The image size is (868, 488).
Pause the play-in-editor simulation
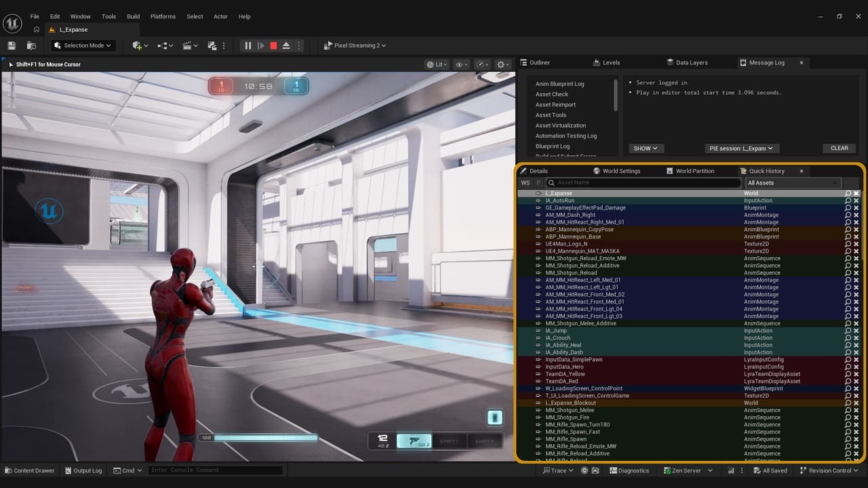(248, 45)
